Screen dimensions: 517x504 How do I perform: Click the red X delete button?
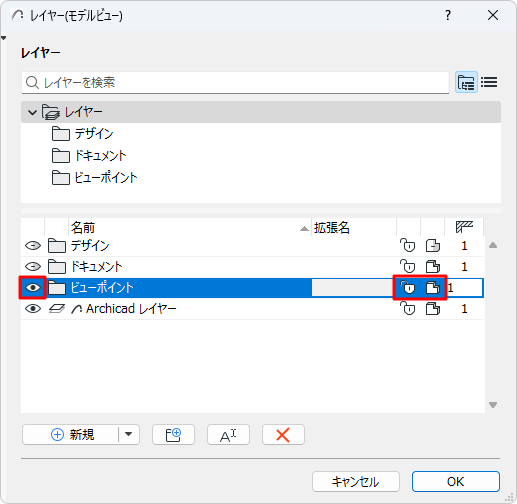(283, 435)
